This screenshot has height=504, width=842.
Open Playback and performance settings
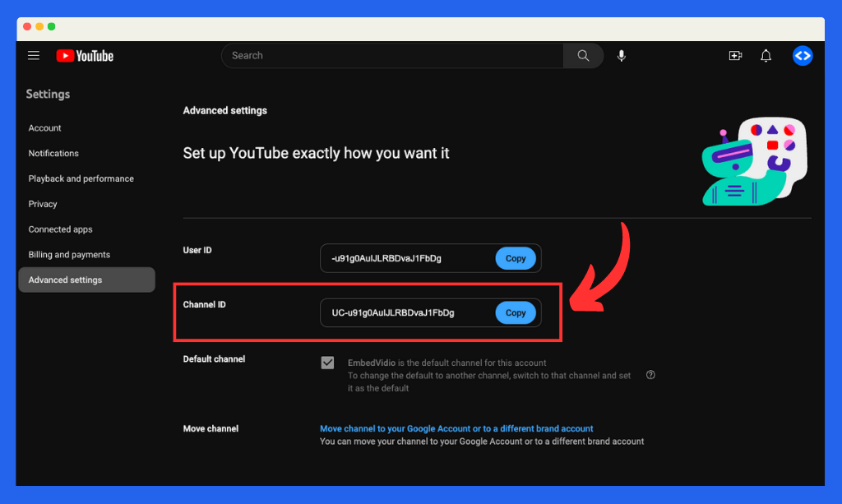point(81,178)
